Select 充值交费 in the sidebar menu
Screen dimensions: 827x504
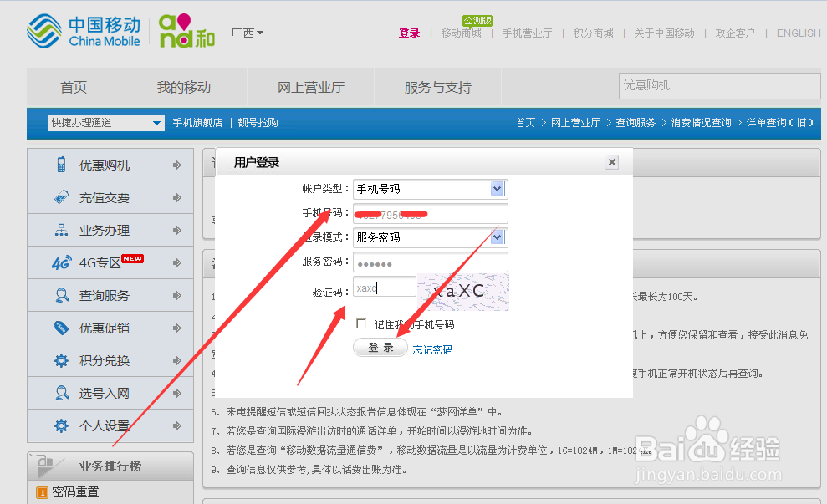[x=110, y=198]
